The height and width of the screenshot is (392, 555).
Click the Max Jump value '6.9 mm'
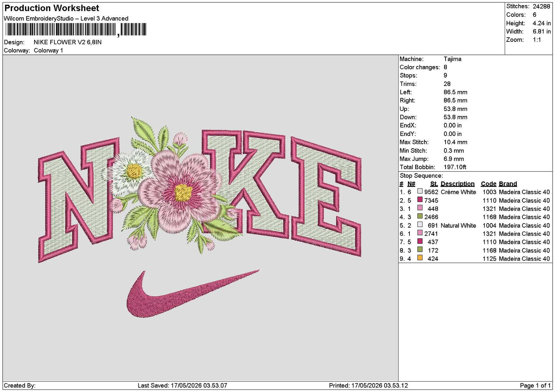point(454,159)
